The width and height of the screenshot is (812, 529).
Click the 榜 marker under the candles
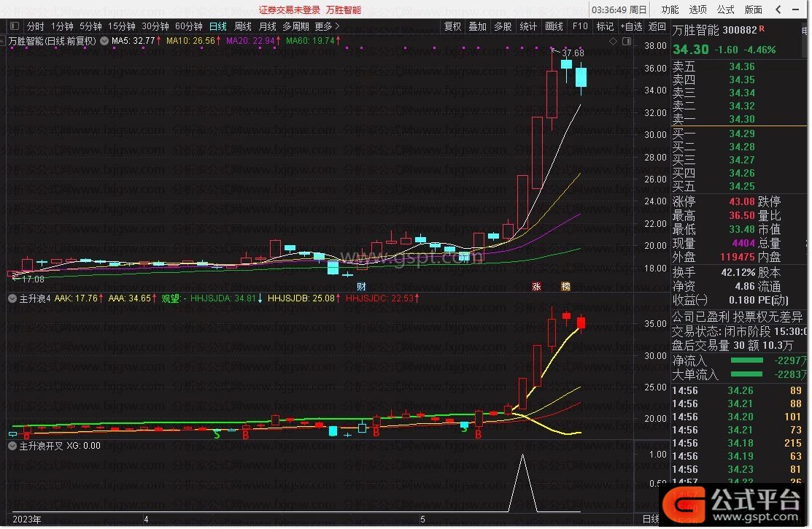click(x=565, y=287)
